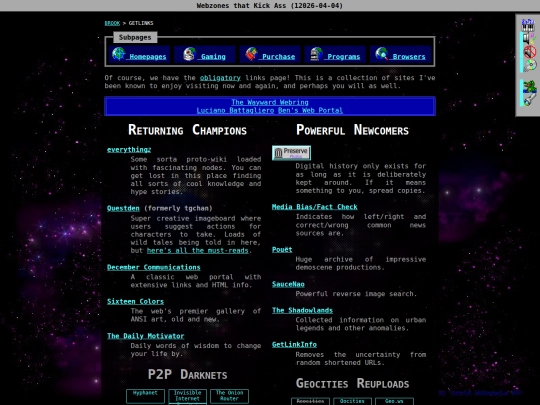This screenshot has height=405, width=540.
Task: Open The Daily Motivator link
Action: (x=146, y=336)
